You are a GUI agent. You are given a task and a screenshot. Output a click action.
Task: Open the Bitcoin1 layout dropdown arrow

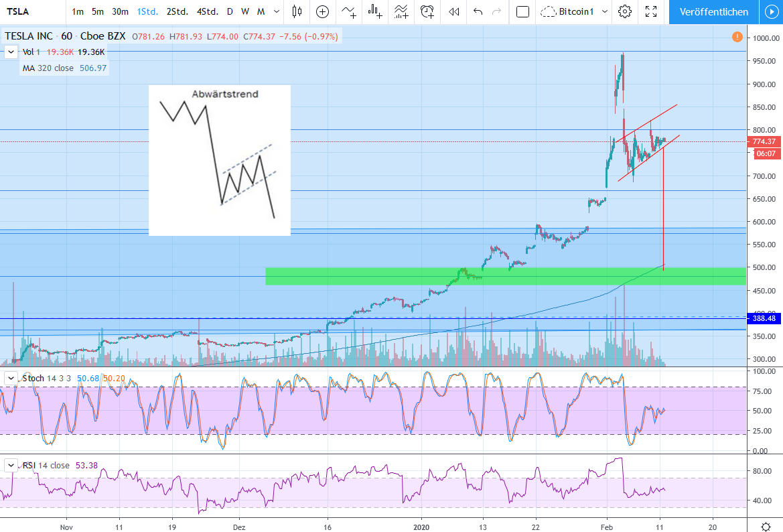tap(605, 11)
